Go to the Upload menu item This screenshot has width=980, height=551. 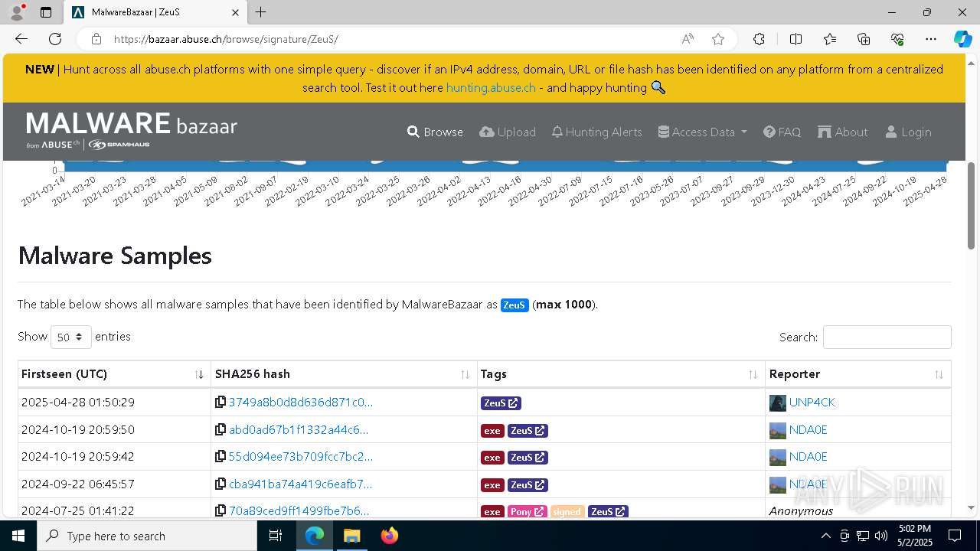(508, 132)
